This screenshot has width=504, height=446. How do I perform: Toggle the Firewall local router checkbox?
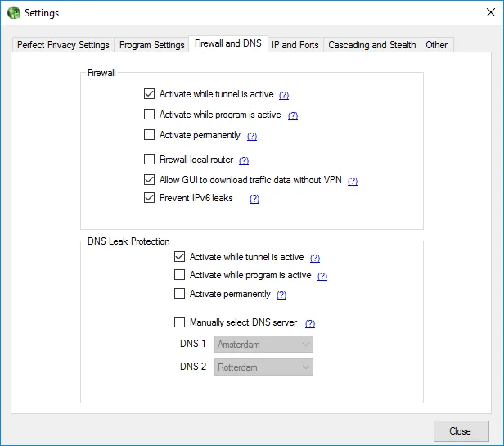tap(149, 160)
